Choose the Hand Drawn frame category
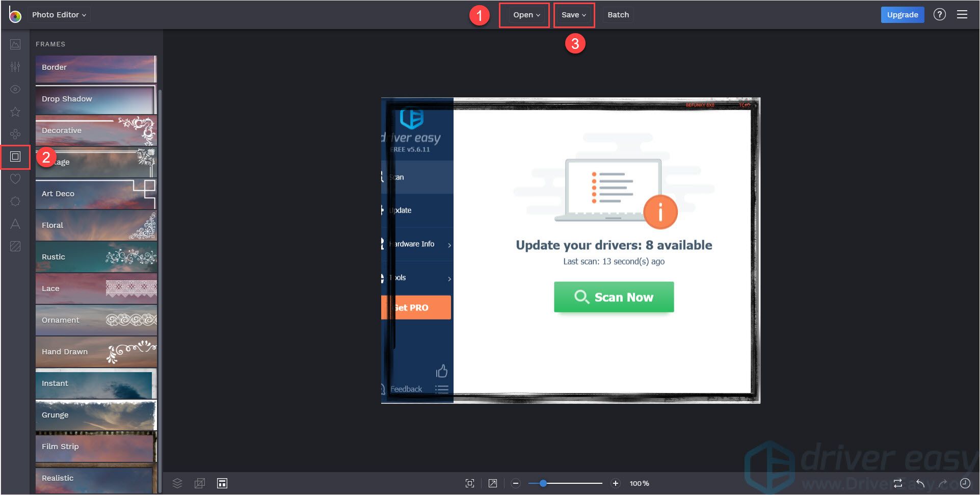The image size is (980, 495). (96, 352)
